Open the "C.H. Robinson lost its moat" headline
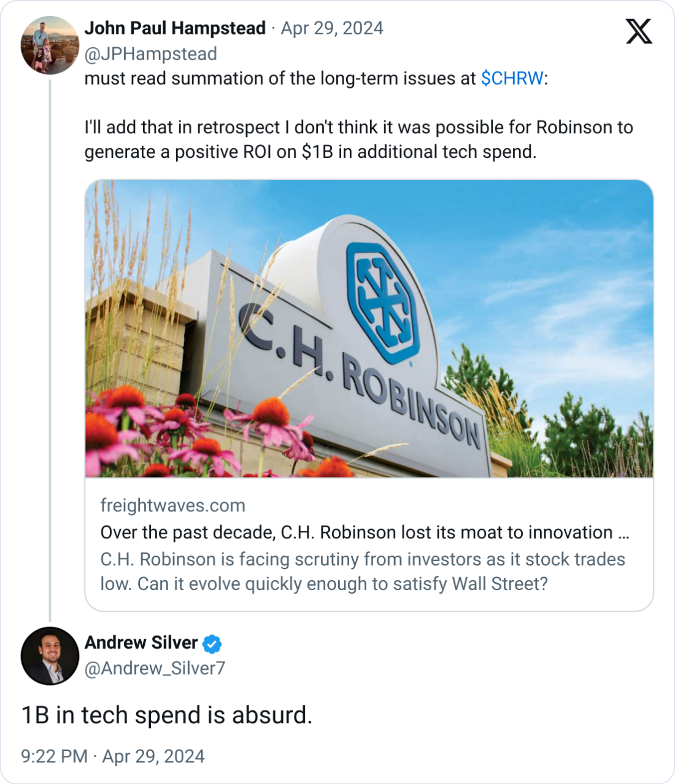Viewport: 675px width, 784px height. point(364,532)
